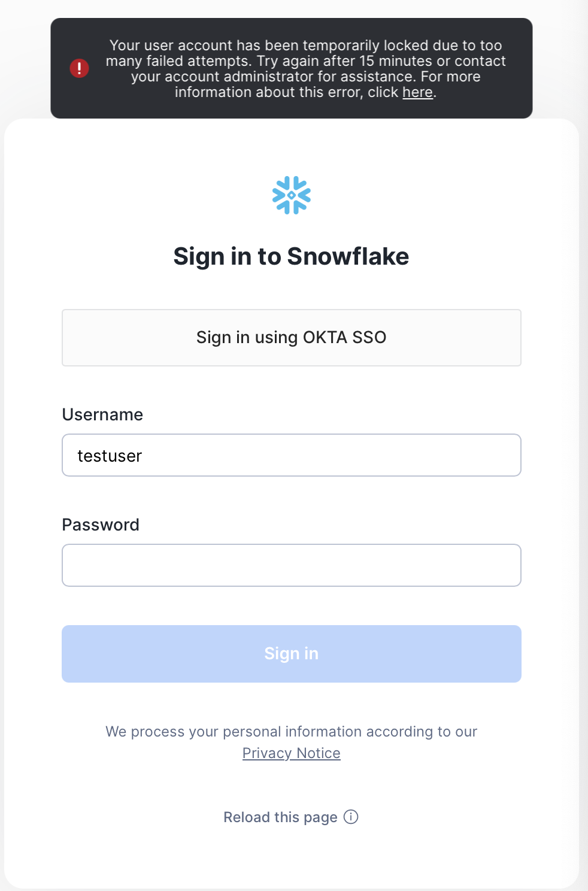Viewport: 588px width, 891px height.
Task: Focus the empty Password field
Action: 292,565
